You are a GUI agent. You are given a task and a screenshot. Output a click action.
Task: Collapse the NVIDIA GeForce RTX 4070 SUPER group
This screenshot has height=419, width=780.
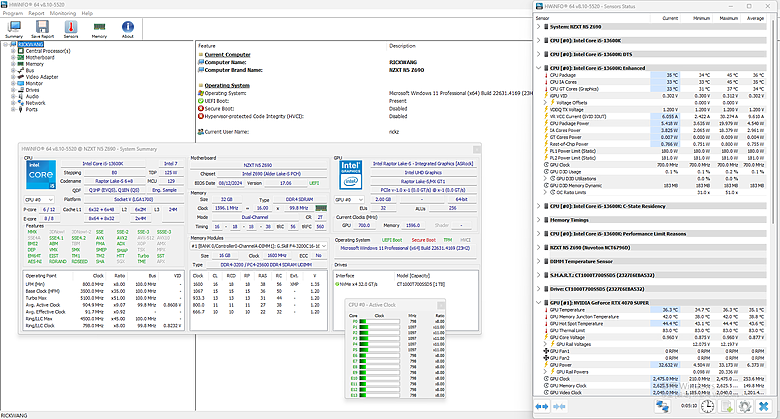pyautogui.click(x=538, y=302)
